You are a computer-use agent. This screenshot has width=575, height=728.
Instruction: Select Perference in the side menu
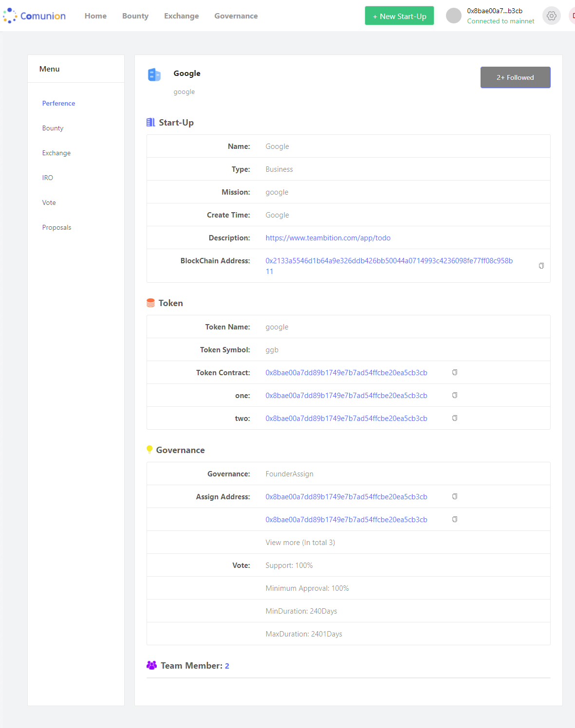59,103
